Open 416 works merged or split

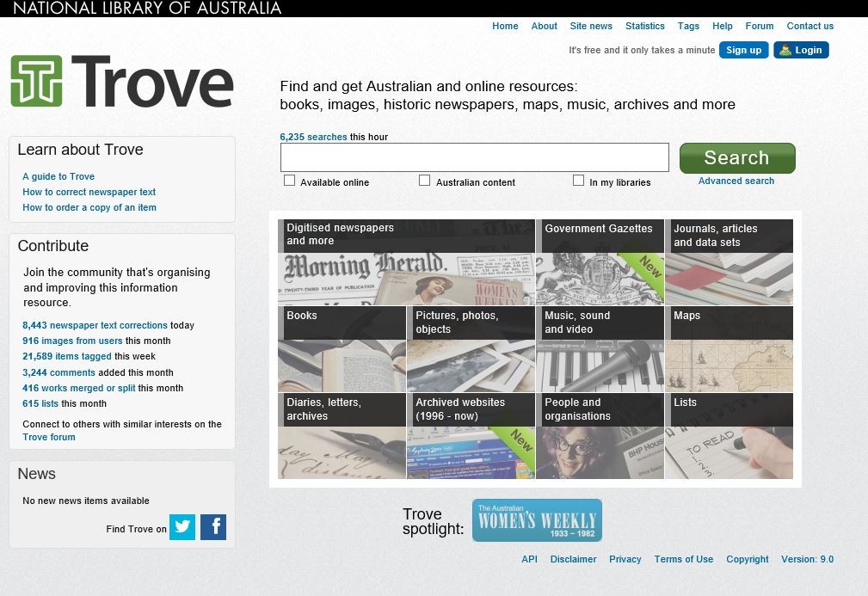click(78, 388)
